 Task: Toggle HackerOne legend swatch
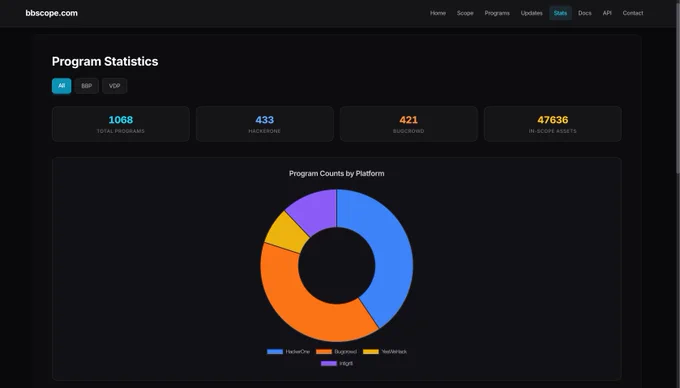[275, 352]
